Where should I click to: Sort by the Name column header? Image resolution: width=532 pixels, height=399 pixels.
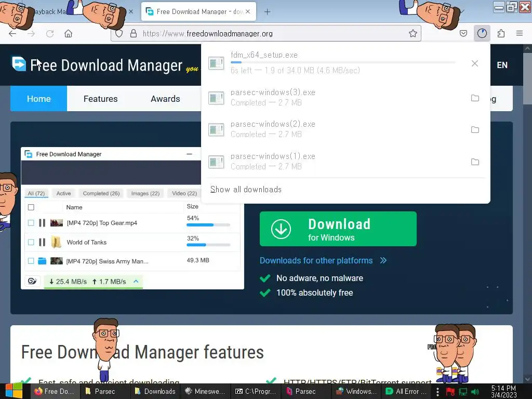tap(74, 207)
